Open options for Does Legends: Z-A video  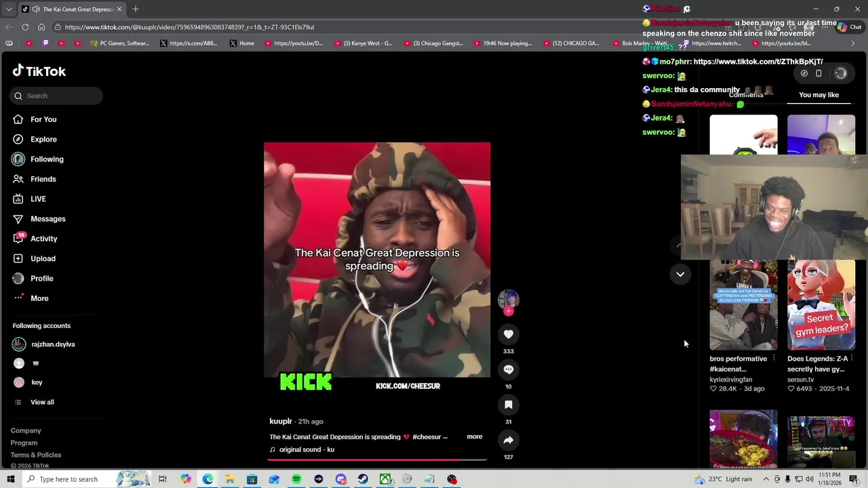click(851, 359)
